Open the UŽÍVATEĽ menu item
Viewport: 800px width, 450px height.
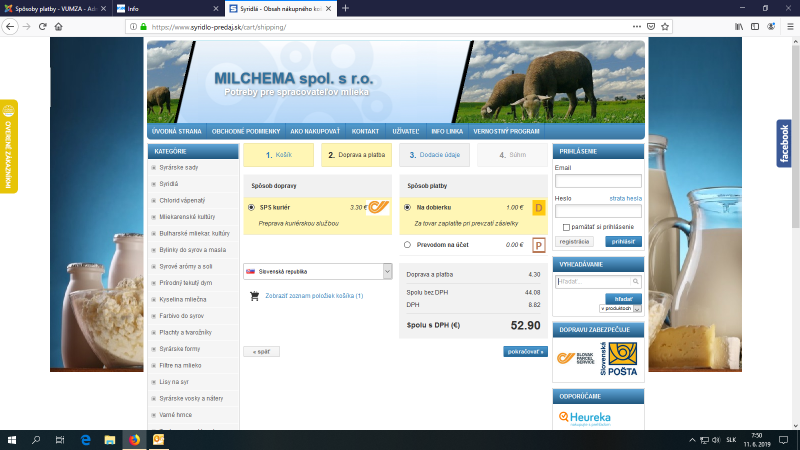406,131
